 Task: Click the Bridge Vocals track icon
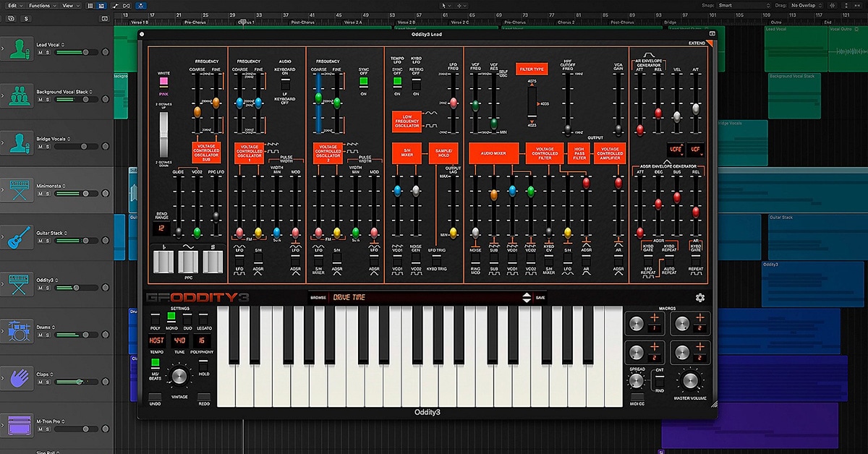point(19,143)
